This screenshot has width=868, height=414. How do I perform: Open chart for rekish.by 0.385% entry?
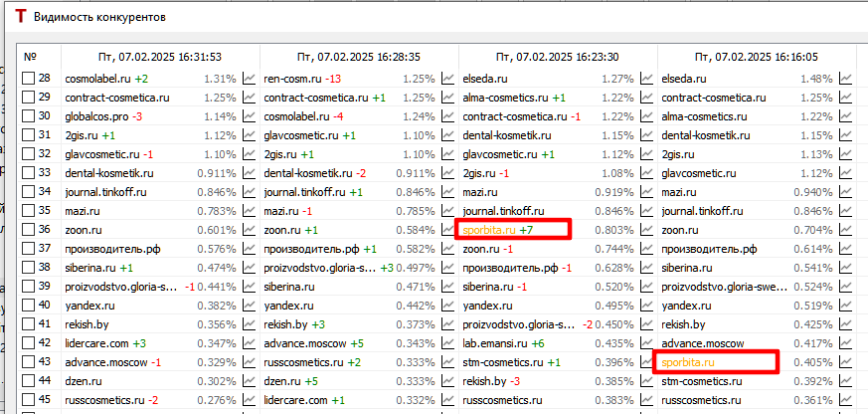pos(646,381)
